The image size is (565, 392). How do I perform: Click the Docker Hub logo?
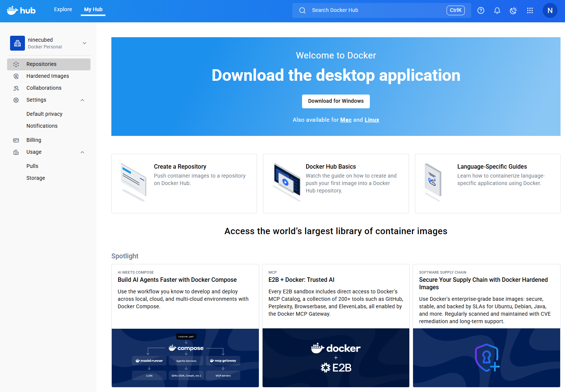click(x=21, y=10)
